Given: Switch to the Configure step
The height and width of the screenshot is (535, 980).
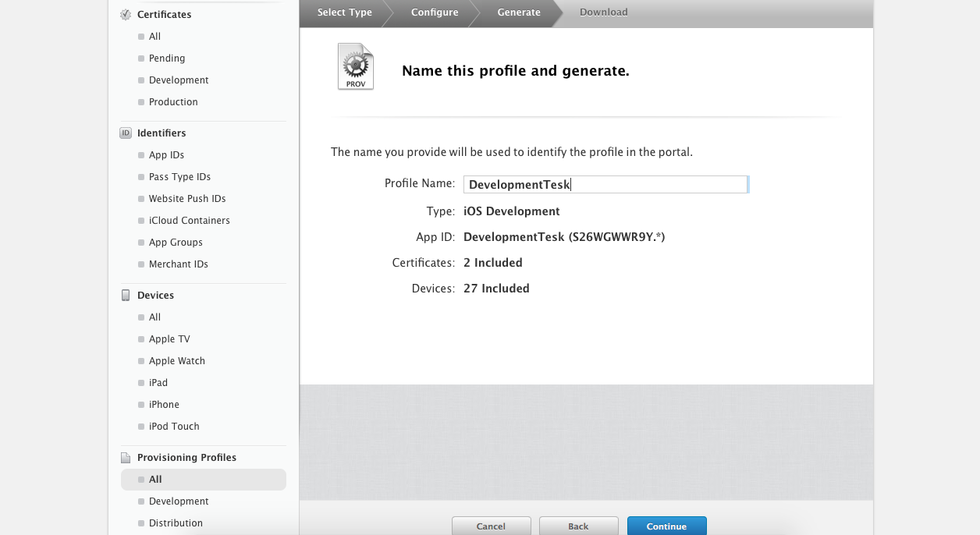Looking at the screenshot, I should (435, 12).
